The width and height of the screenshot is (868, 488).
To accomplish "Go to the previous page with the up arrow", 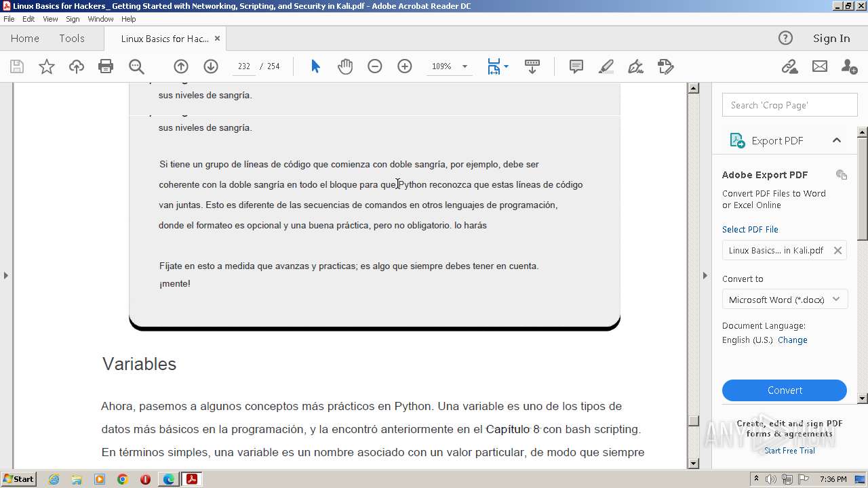I will 181,66.
